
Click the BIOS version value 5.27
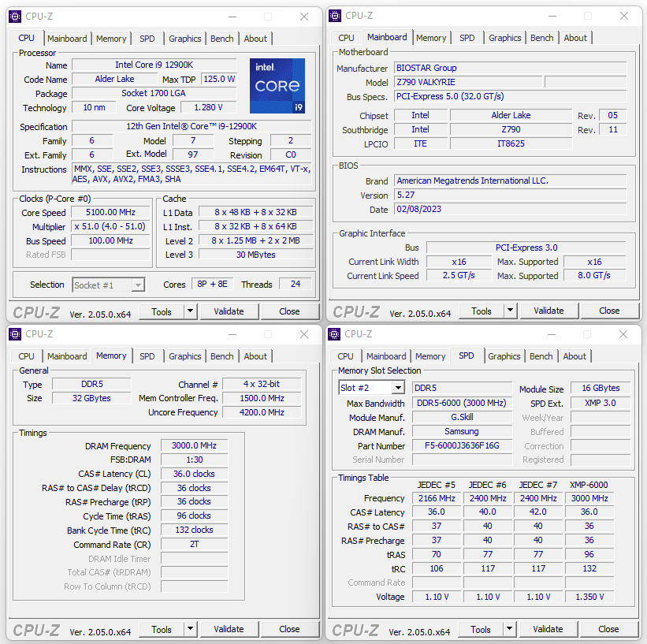pyautogui.click(x=511, y=195)
